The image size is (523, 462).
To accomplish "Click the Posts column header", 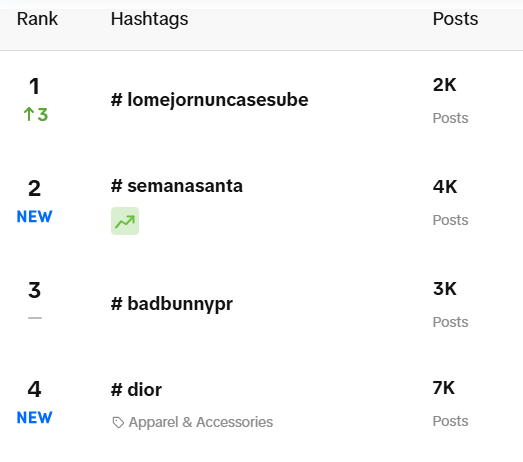I will coord(455,19).
